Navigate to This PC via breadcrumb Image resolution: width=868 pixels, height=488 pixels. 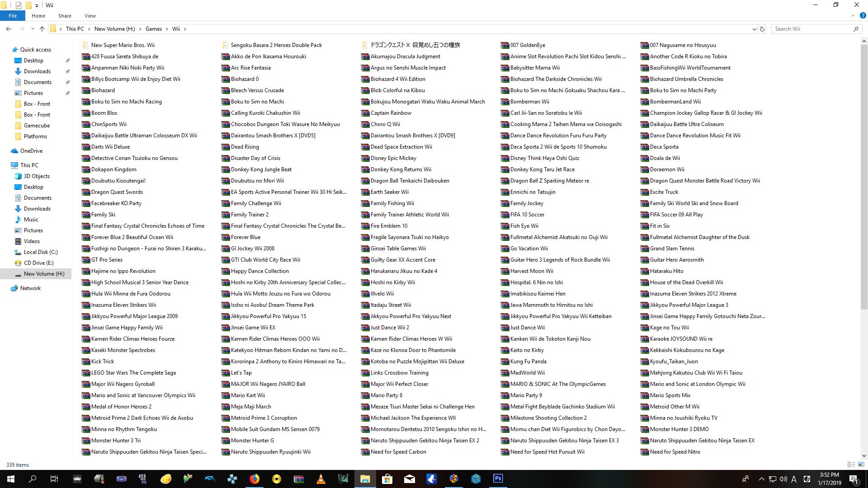pos(75,29)
